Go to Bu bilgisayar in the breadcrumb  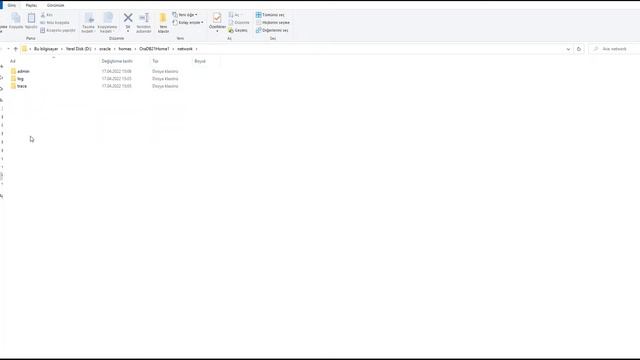(46, 49)
